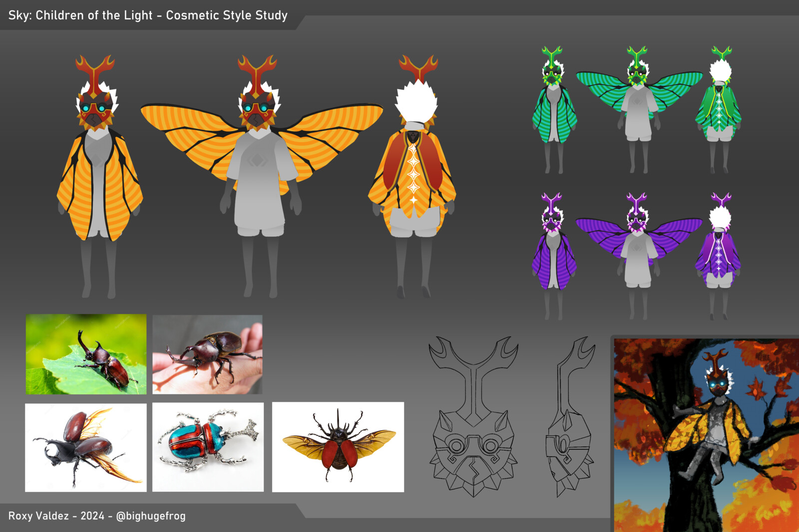Select the rhinoceros beetle on green leaf photo
Screen dimensions: 799x532
pos(86,354)
